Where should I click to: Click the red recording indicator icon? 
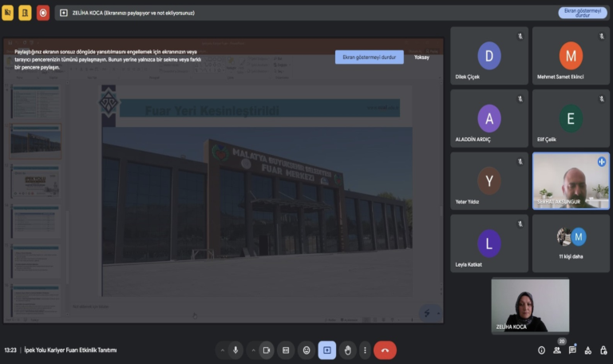click(x=43, y=13)
